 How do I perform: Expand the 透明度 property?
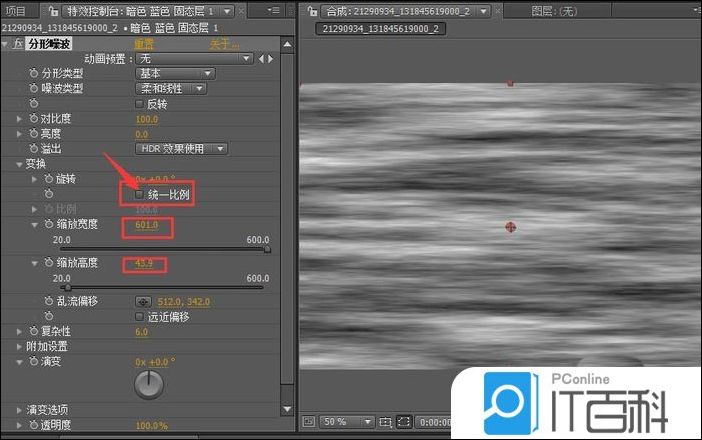coord(19,425)
